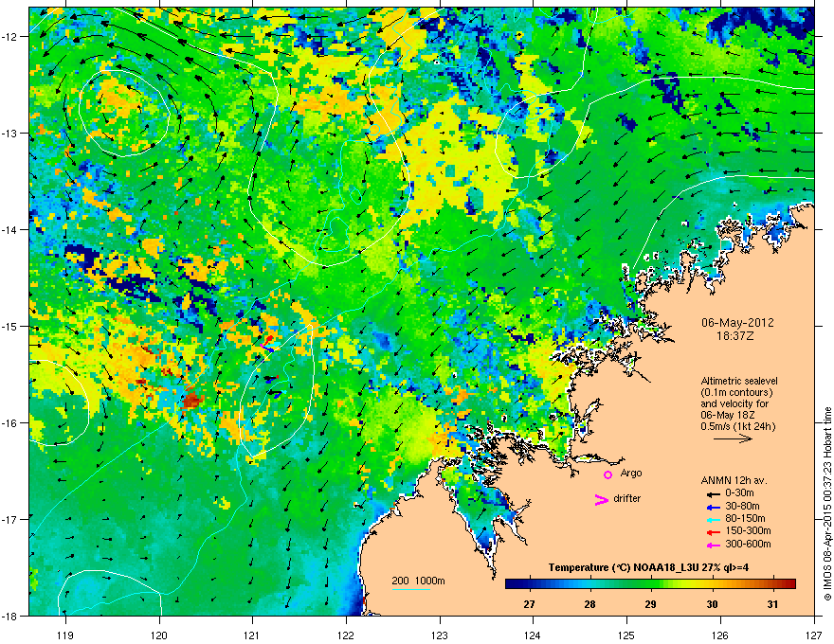Click the 121 longitude axis label
Image resolution: width=834 pixels, height=644 pixels.
click(253, 635)
